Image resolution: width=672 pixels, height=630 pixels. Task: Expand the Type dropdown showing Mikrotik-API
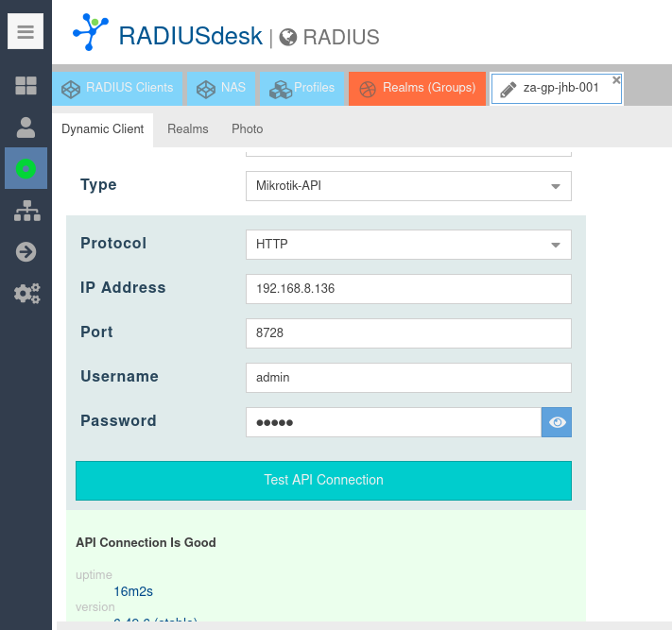556,186
